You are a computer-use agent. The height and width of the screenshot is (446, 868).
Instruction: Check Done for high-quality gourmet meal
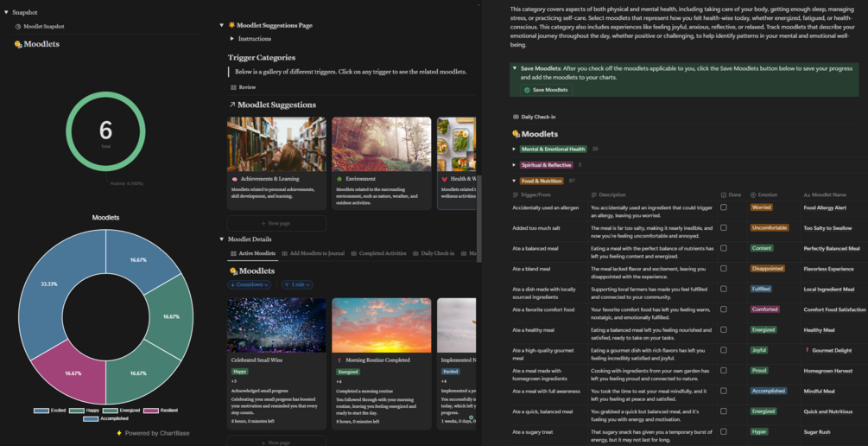(x=724, y=350)
